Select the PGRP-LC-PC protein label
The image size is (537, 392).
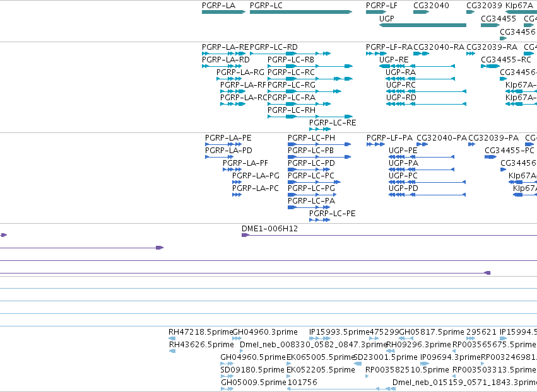point(311,176)
